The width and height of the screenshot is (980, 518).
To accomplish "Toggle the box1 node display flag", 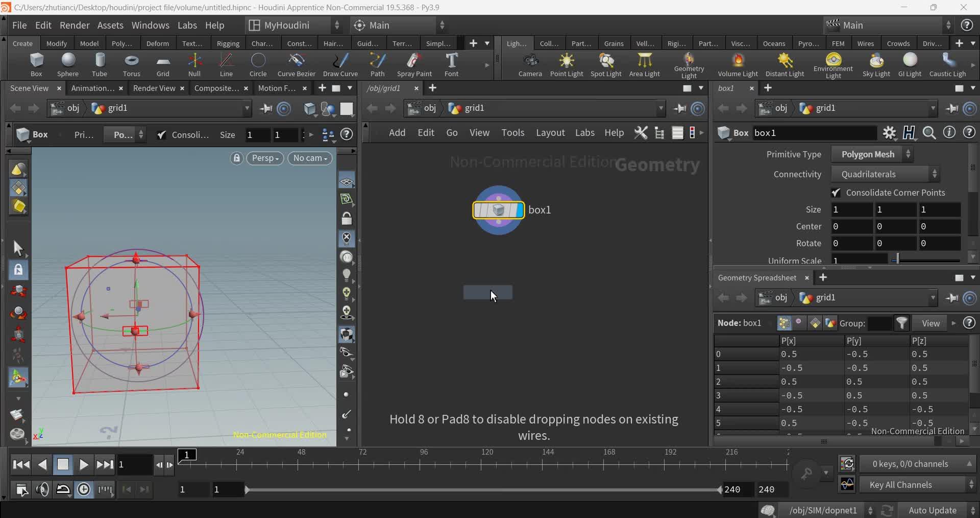I will (x=519, y=210).
